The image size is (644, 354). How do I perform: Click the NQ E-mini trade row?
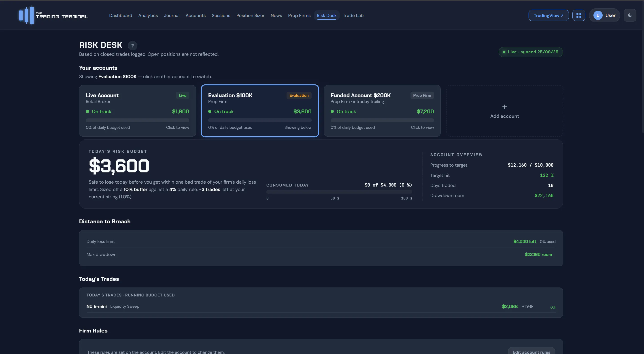tap(321, 307)
